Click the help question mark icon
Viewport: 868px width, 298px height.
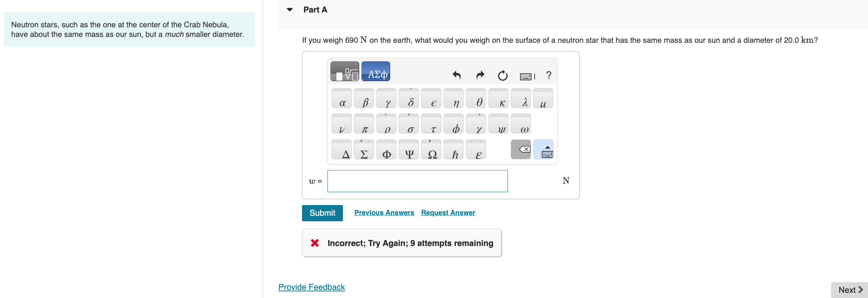coord(548,76)
